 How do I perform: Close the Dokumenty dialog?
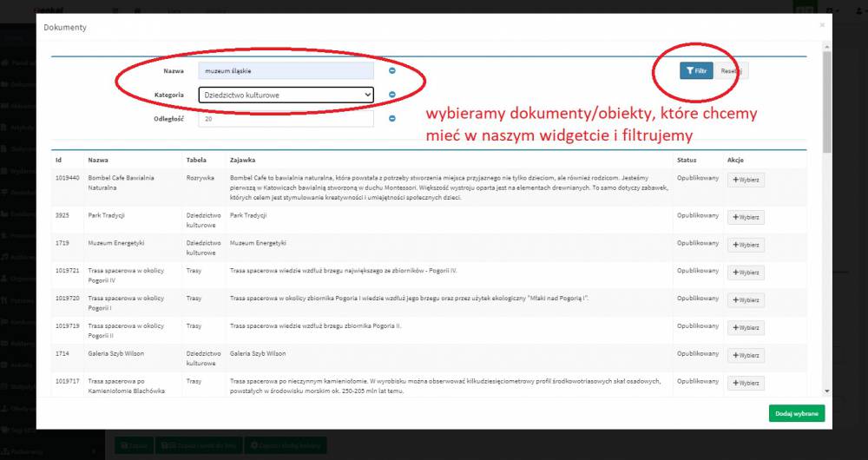(821, 26)
